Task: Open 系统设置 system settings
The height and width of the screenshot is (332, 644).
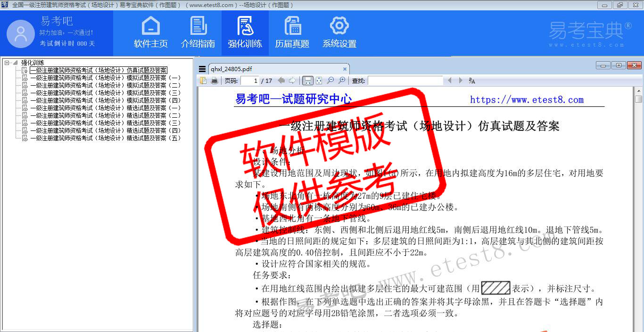Action: point(339,33)
